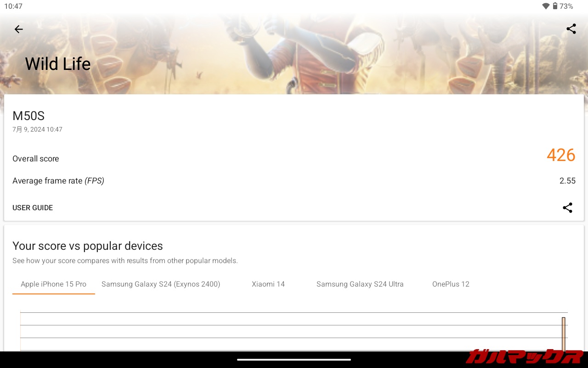Screen dimensions: 588x368
Task: Tap the bottom navigation gesture handle
Action: (x=294, y=360)
